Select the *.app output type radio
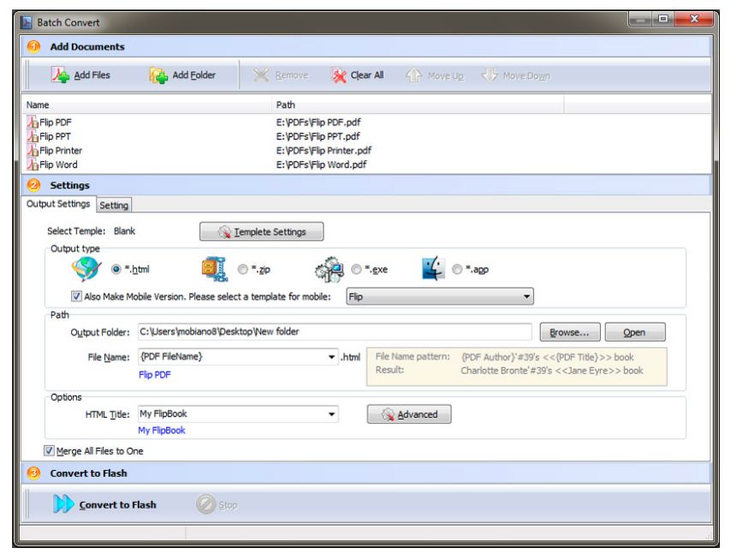 pos(457,270)
